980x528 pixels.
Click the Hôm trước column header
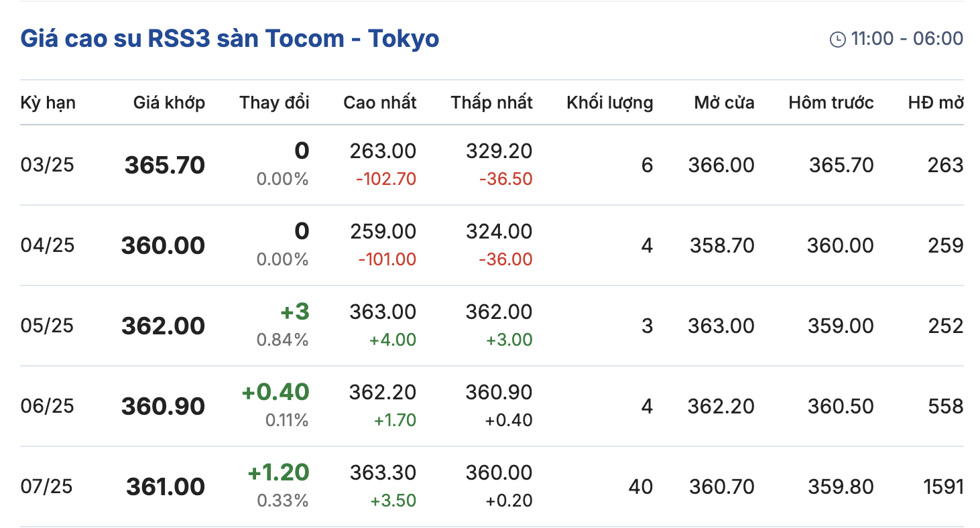click(x=831, y=103)
